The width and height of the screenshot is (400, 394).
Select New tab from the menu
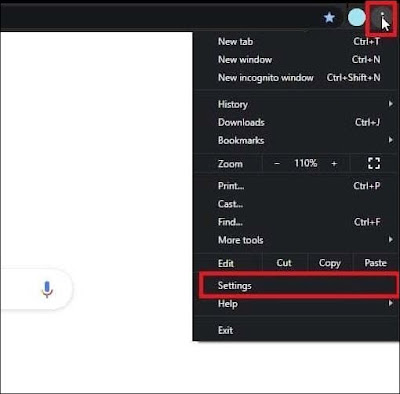point(296,42)
